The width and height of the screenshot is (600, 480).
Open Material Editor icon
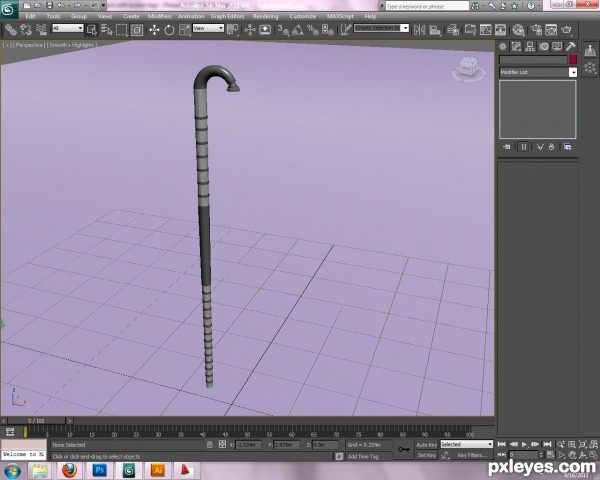tap(518, 30)
